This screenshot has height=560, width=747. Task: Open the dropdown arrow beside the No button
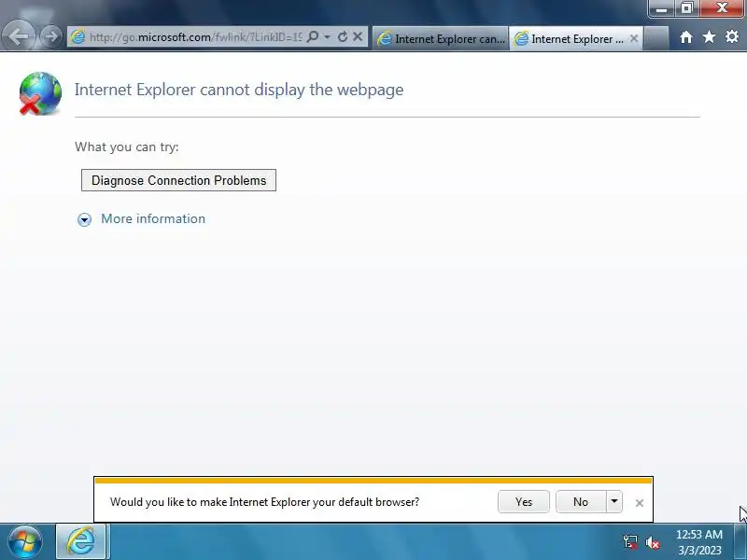614,502
